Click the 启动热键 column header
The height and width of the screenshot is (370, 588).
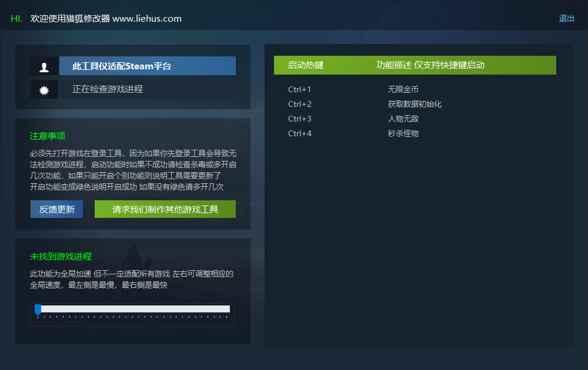[306, 65]
